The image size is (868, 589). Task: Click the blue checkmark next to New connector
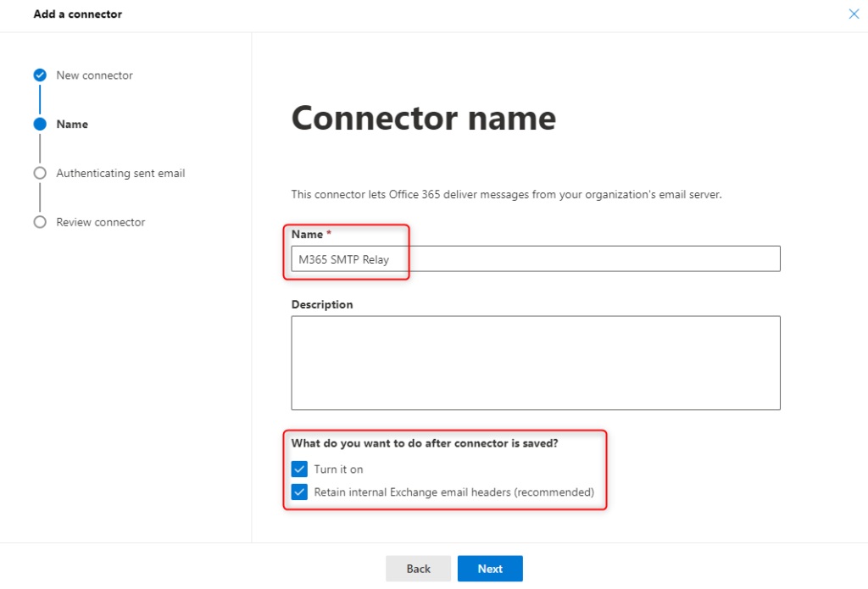[40, 75]
